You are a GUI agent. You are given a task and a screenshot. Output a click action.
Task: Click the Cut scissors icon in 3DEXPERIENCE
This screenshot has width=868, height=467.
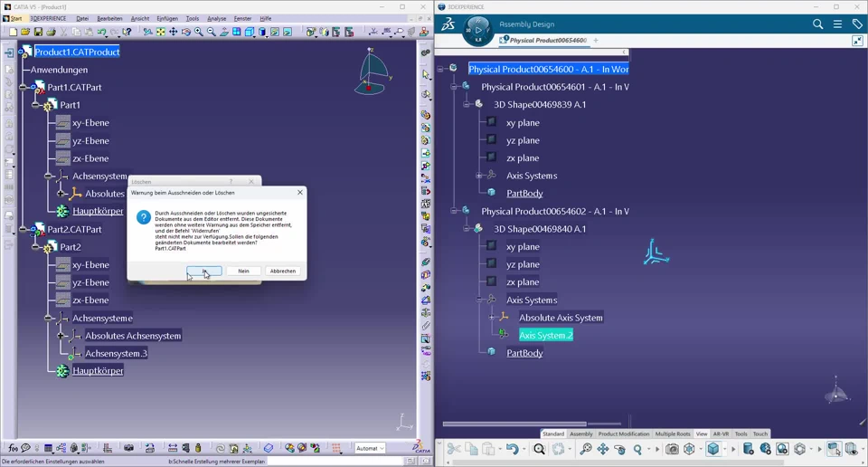(454, 449)
